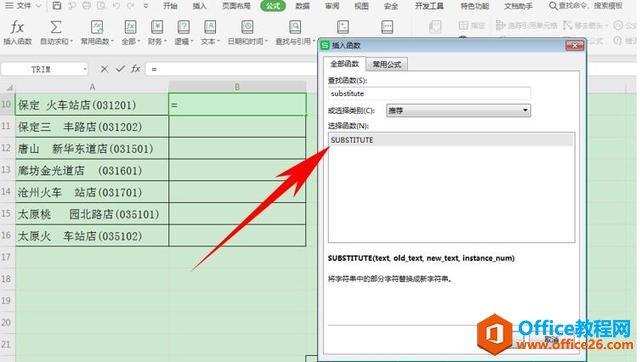The image size is (640, 362).
Task: Select column A header
Action: point(92,87)
